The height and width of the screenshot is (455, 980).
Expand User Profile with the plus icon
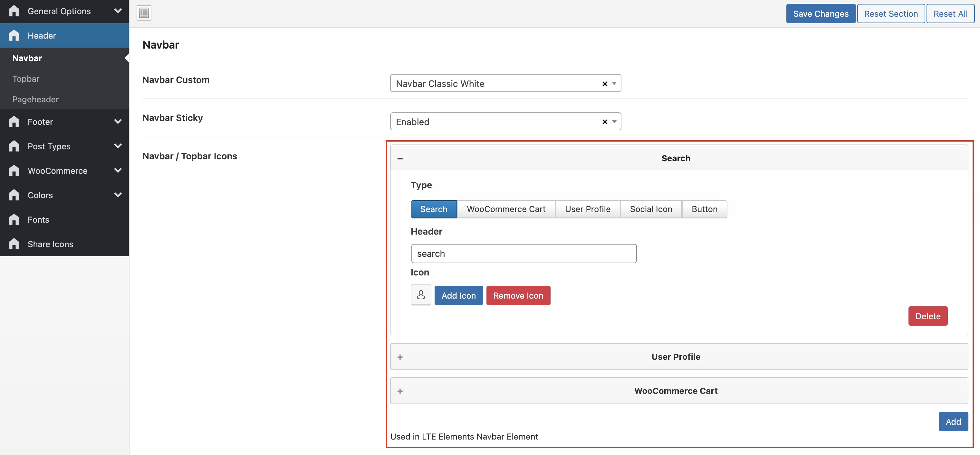[x=400, y=357]
